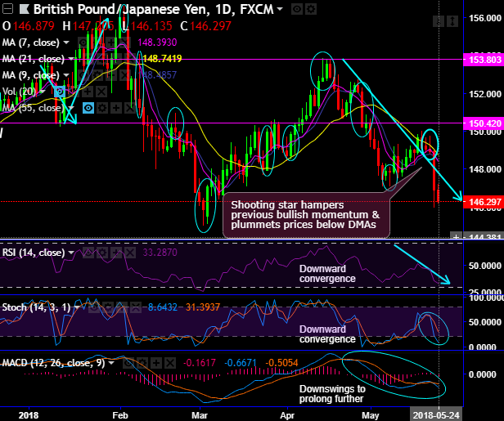Screen dimensions: 504x421
Task: Click the Vol (20) legend label
Action: (x=19, y=92)
